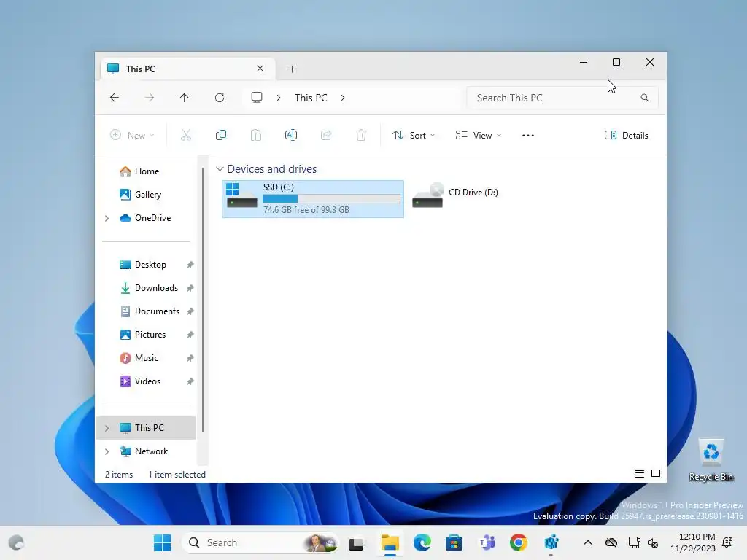Open Task View from the taskbar

[356, 543]
